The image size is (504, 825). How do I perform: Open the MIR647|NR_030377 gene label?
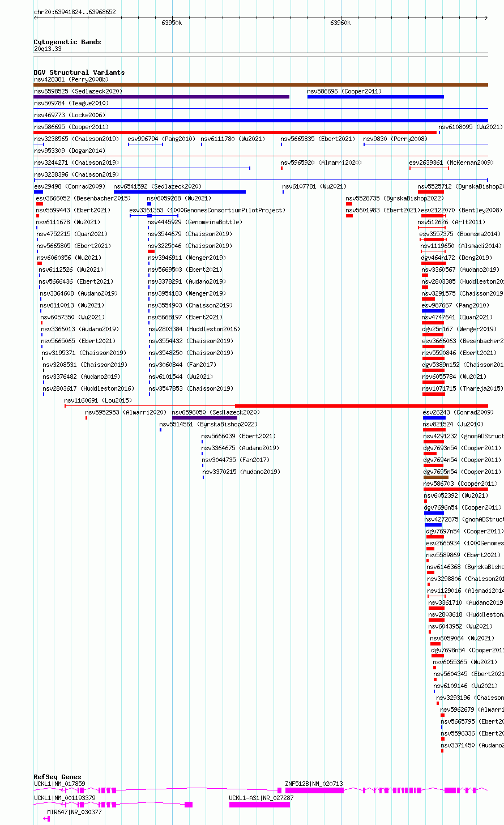click(x=74, y=812)
